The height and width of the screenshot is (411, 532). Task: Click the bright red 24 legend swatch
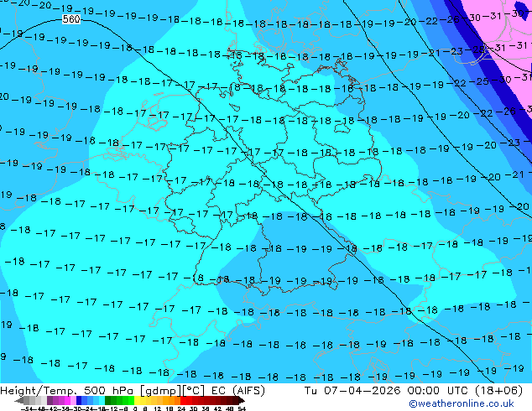point(183,400)
